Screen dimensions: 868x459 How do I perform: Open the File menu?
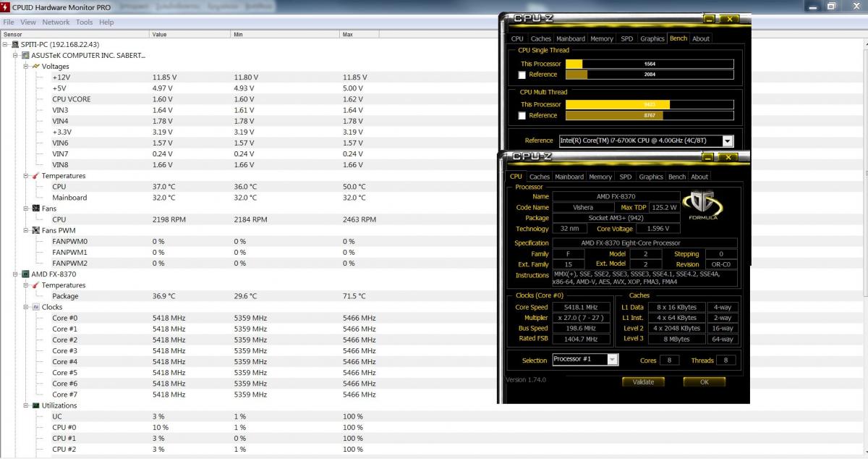(x=9, y=22)
